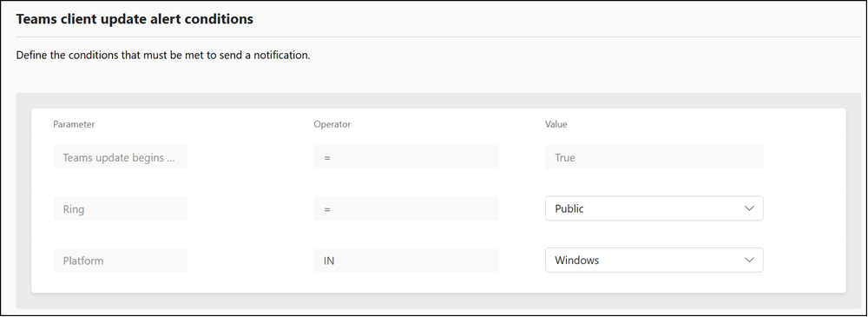Viewport: 868px width, 317px height.
Task: Click the 'Define the conditions' description text
Action: coord(163,56)
